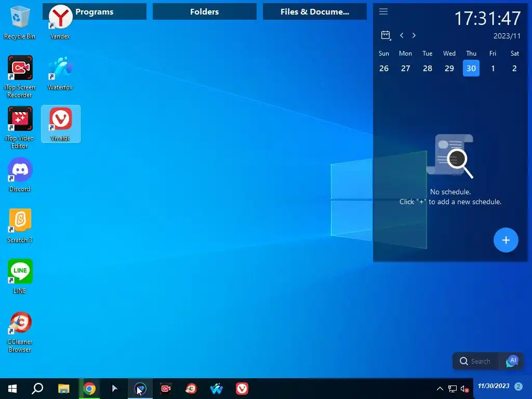
Task: Go to next week in calendar
Action: pos(414,35)
